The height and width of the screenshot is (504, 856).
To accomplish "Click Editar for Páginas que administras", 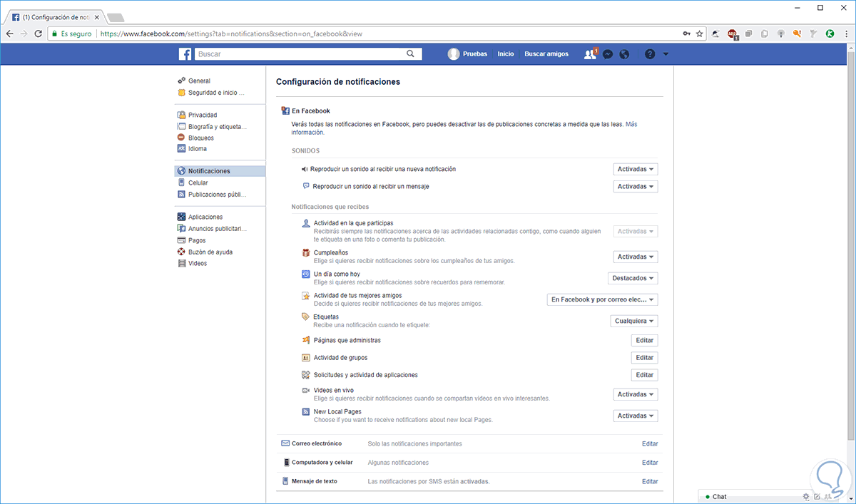I will [x=644, y=341].
